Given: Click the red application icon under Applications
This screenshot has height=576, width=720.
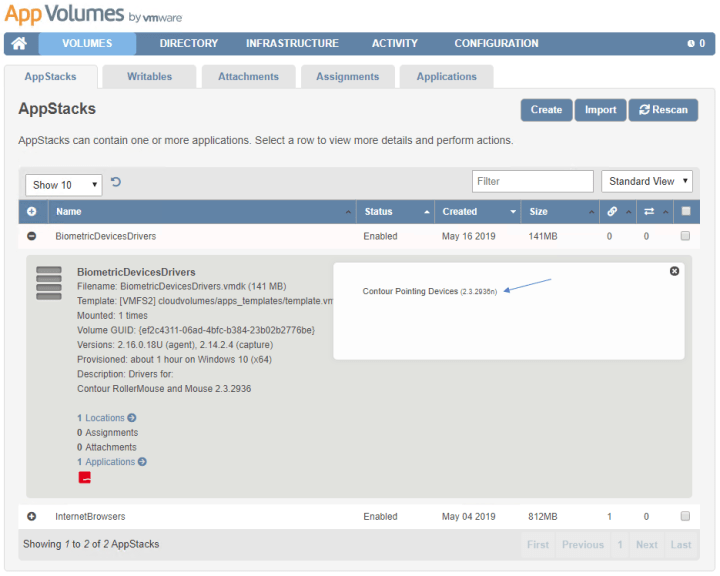Looking at the screenshot, I should [x=85, y=478].
